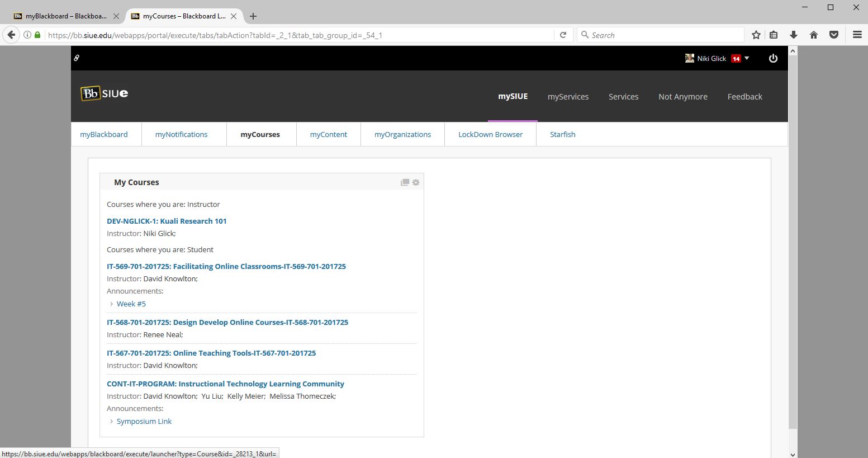
Task: Bookmark this page with the star icon
Action: tap(756, 35)
